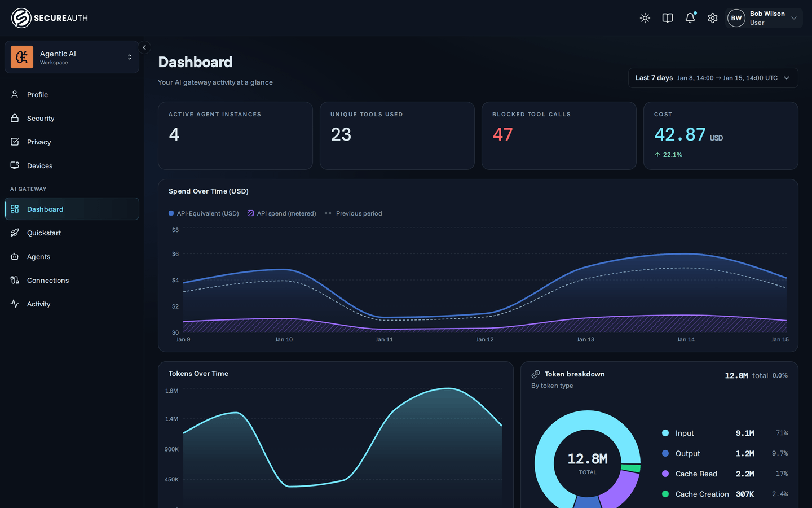Click the 22.1% cost increase indicator
The height and width of the screenshot is (508, 812).
[668, 155]
